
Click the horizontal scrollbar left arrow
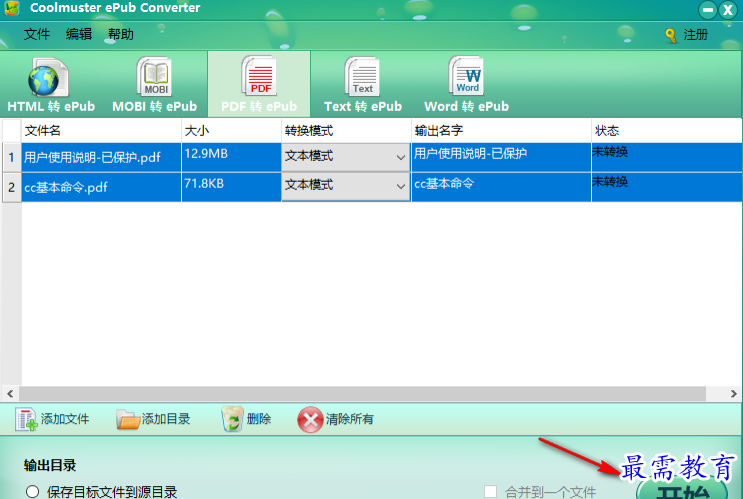pos(10,393)
